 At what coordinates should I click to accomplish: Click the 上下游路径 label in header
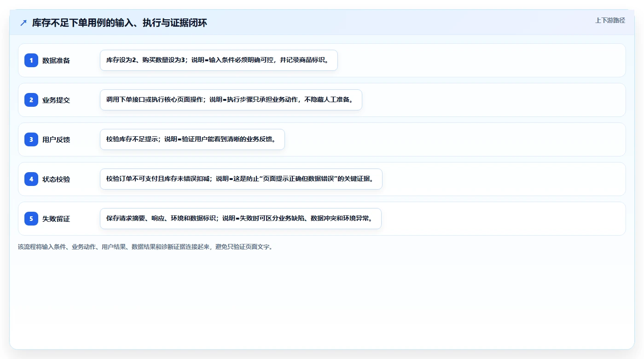point(610,20)
